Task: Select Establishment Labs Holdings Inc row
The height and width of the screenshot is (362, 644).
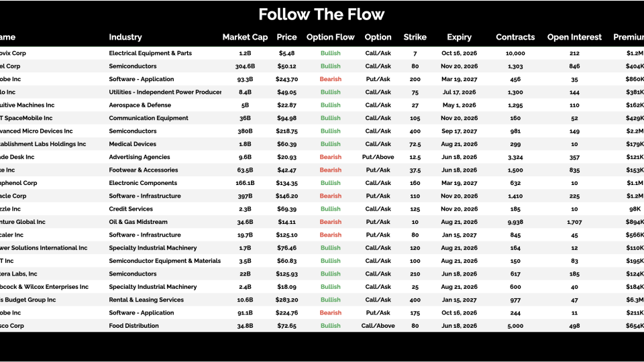Action: (44, 144)
